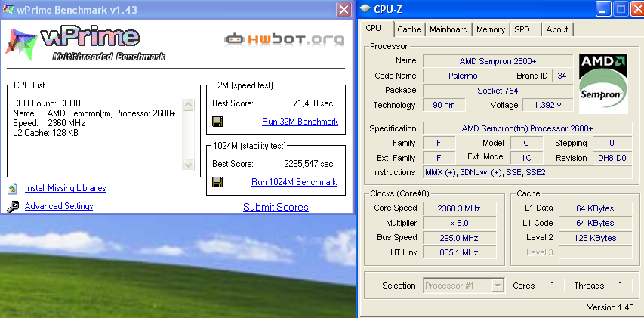This screenshot has width=644, height=321.
Task: Click the '295.0 MHz' Bus Speed value
Action: [459, 238]
